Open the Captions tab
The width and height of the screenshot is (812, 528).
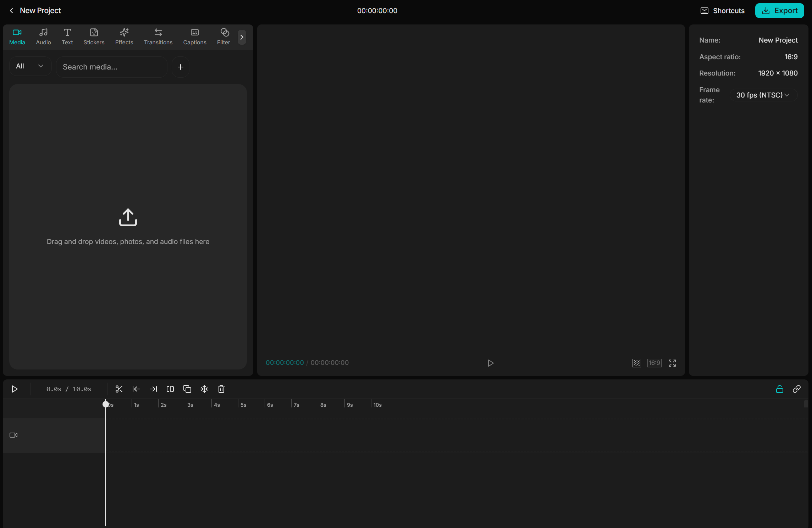(x=194, y=37)
